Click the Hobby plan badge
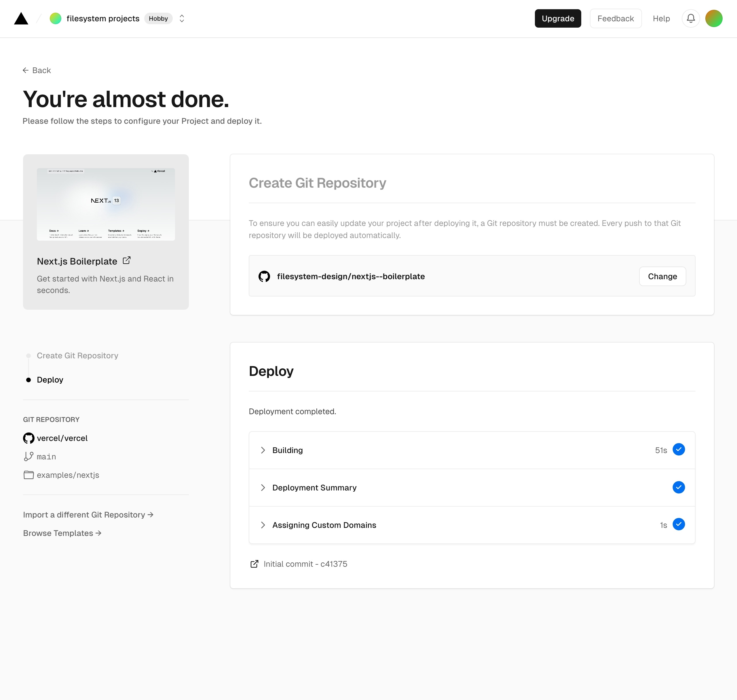Viewport: 737px width, 700px height. click(158, 18)
